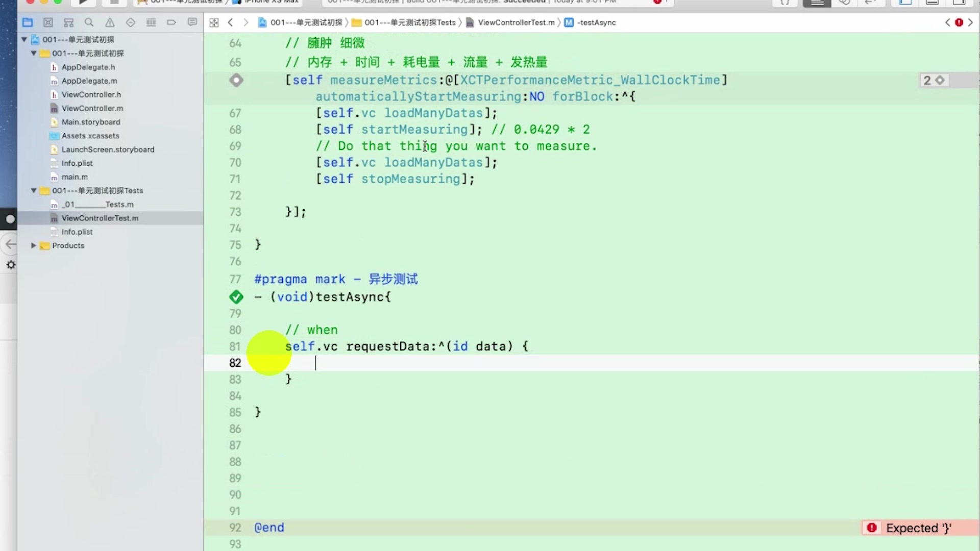The height and width of the screenshot is (551, 980).
Task: Place cursor on the @end line
Action: [x=269, y=528]
